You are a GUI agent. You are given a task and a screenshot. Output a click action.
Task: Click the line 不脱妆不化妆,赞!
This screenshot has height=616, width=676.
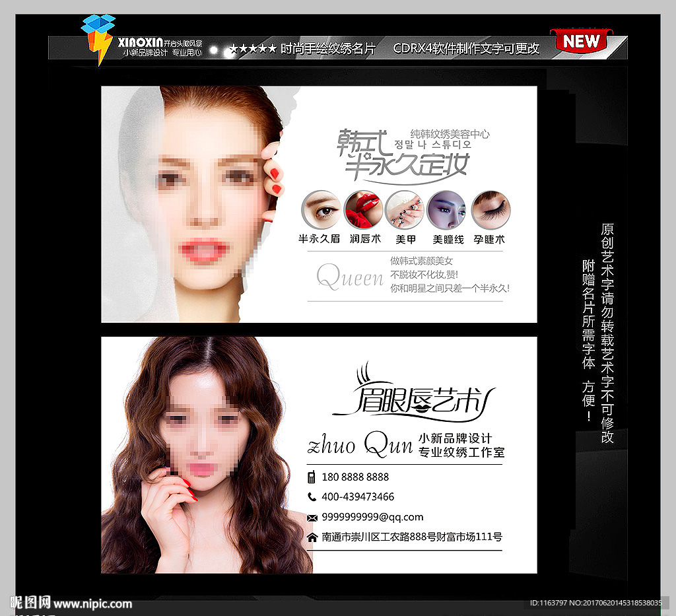tap(424, 275)
